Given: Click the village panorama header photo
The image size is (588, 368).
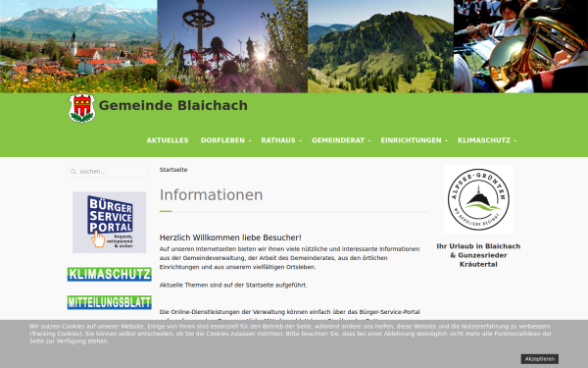Looking at the screenshot, I should click(x=78, y=46).
